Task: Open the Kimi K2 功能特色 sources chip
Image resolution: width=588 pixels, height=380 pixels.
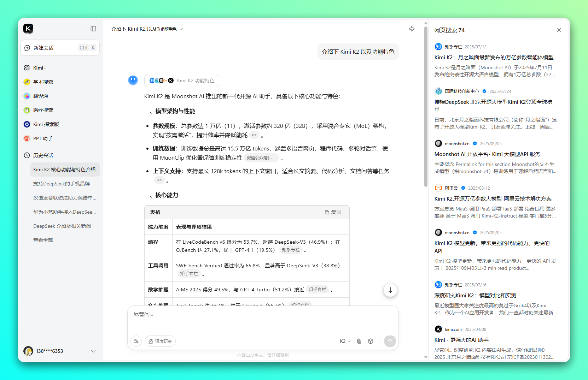Action: (x=182, y=81)
